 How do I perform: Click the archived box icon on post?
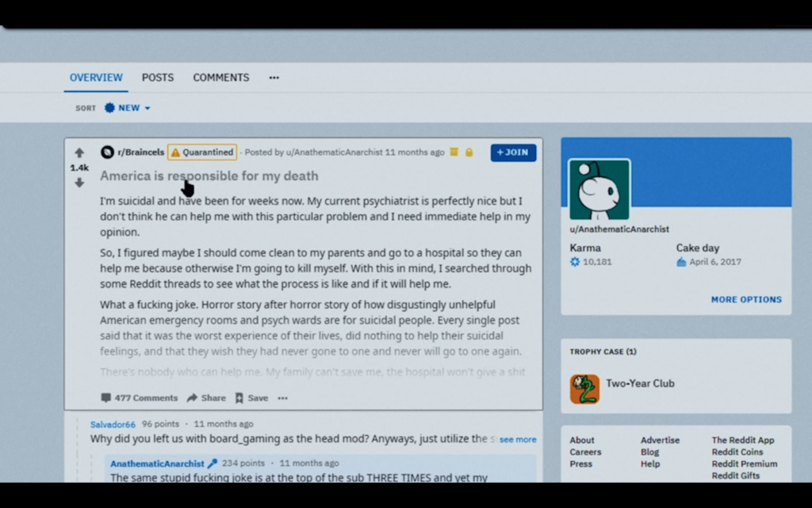tap(454, 152)
